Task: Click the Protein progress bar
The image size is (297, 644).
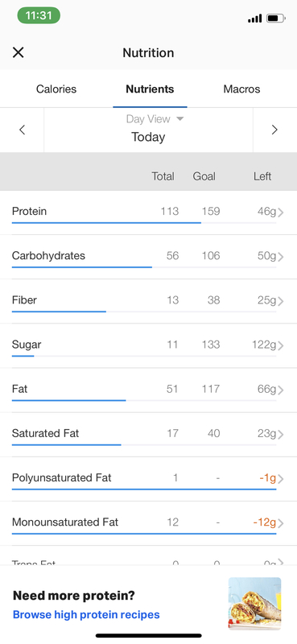Action: [144, 223]
